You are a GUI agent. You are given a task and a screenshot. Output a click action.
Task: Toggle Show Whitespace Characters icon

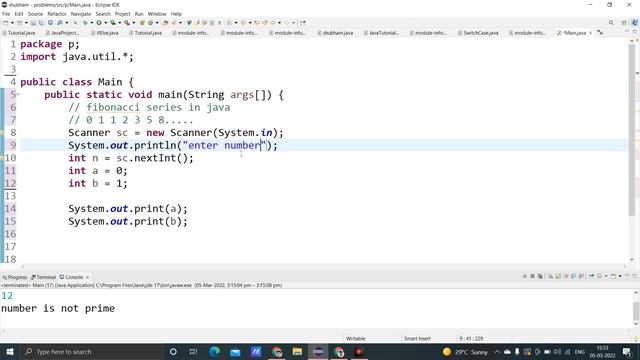point(220,23)
